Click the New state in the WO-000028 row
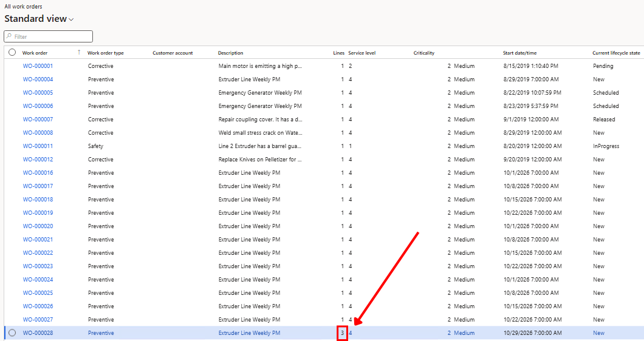The width and height of the screenshot is (644, 341). pos(598,333)
